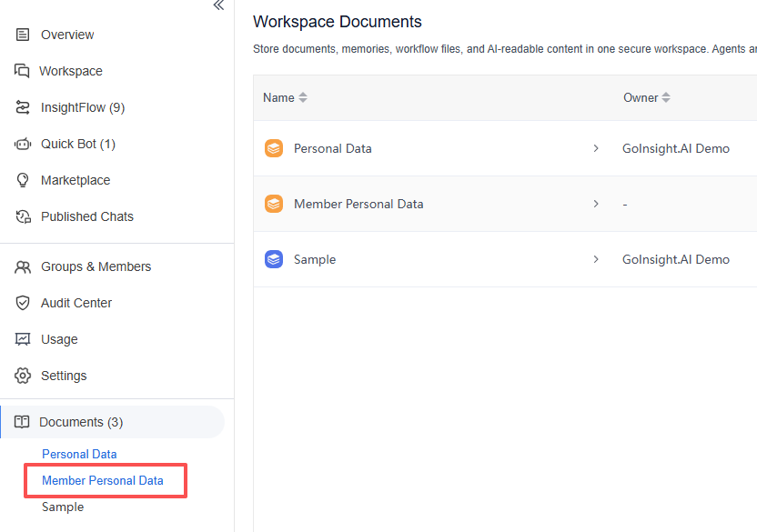Open Published Chats

[87, 216]
